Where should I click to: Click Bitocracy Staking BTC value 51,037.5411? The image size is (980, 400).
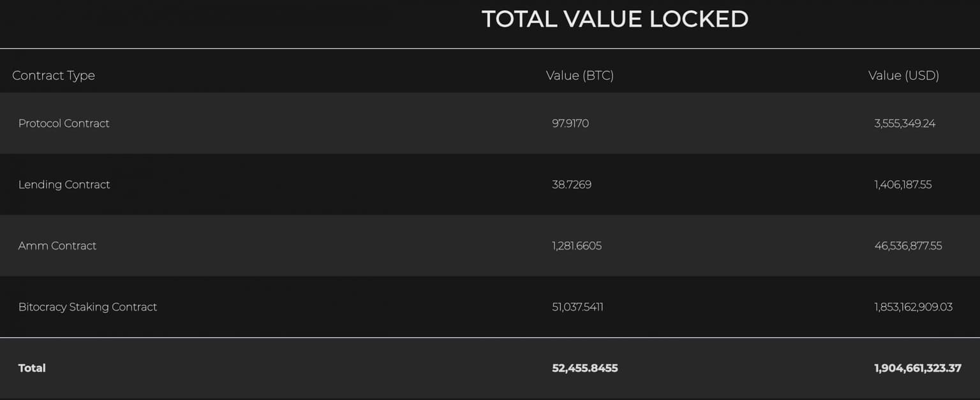coord(577,307)
